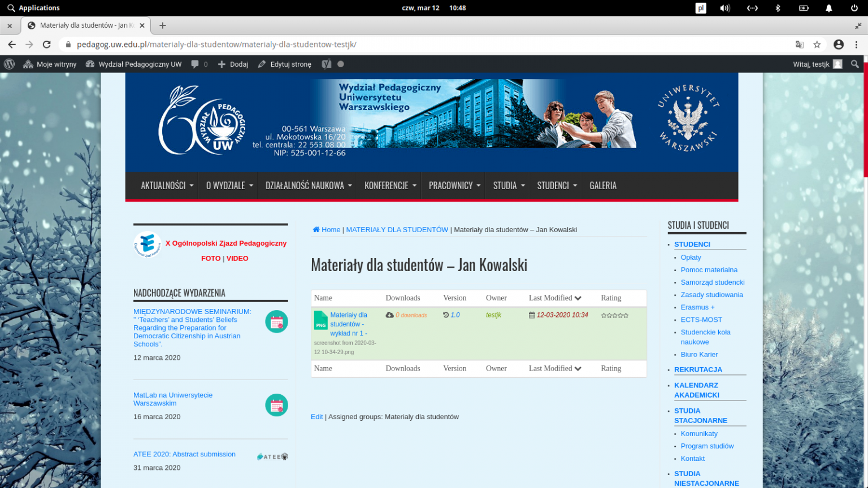
Task: Expand the STUDIA menu
Action: coord(509,185)
